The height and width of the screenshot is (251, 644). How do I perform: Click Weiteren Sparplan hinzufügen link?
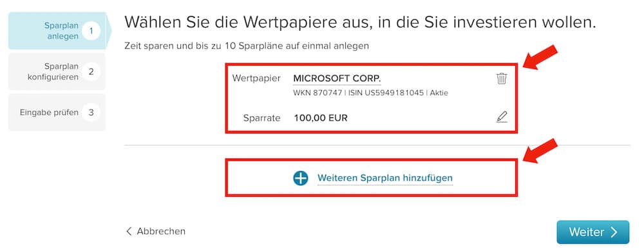385,178
